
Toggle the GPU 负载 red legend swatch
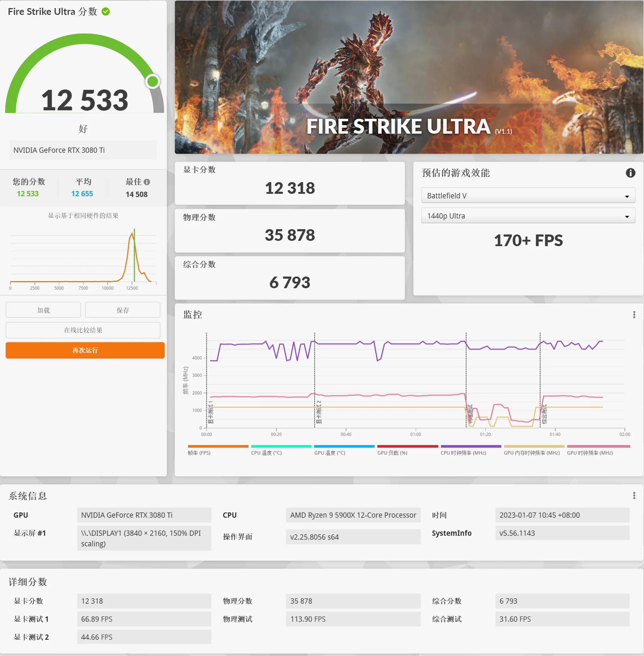(408, 446)
